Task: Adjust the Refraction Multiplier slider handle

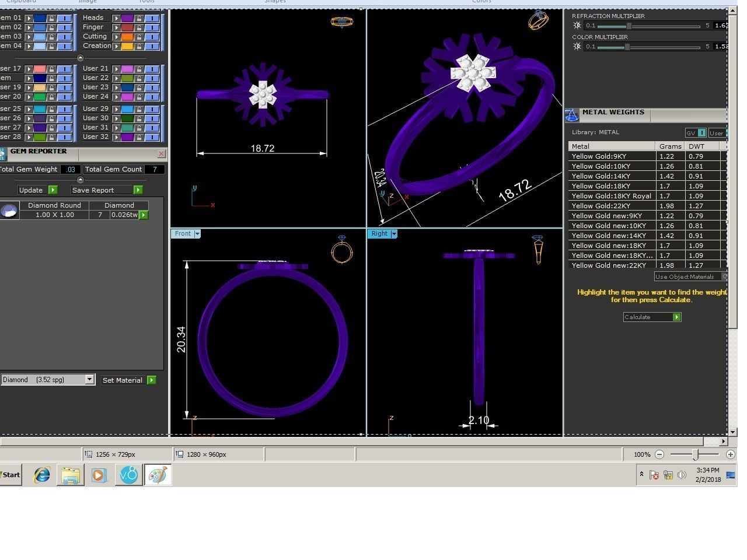Action: 629,26
